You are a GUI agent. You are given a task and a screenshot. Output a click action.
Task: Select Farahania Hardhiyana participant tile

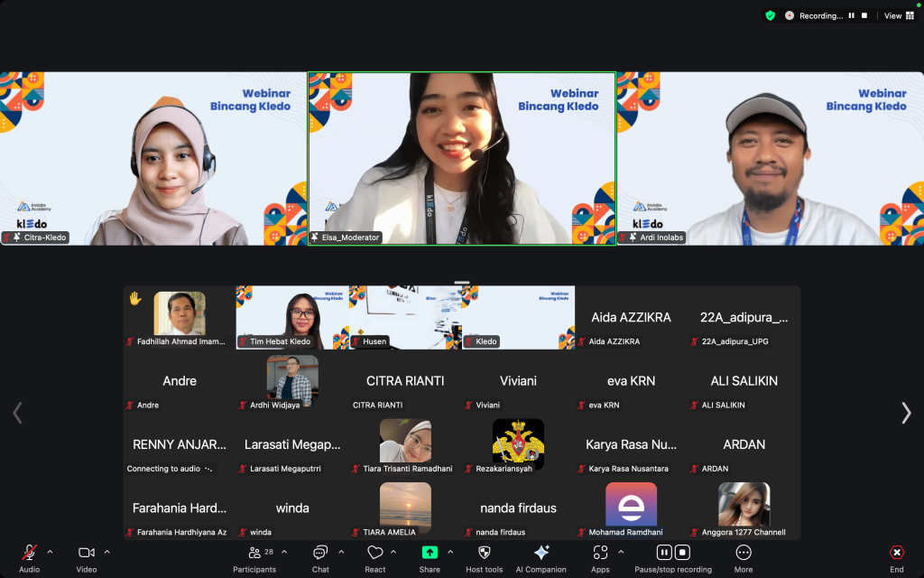click(180, 508)
